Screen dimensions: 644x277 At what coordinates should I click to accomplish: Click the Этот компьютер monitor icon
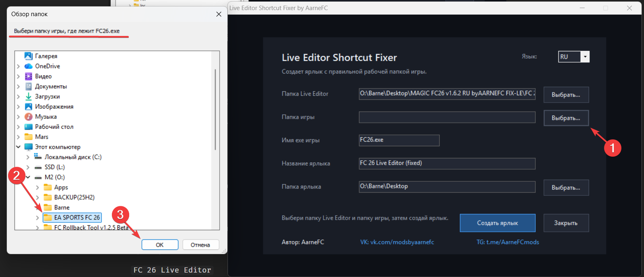pos(28,147)
